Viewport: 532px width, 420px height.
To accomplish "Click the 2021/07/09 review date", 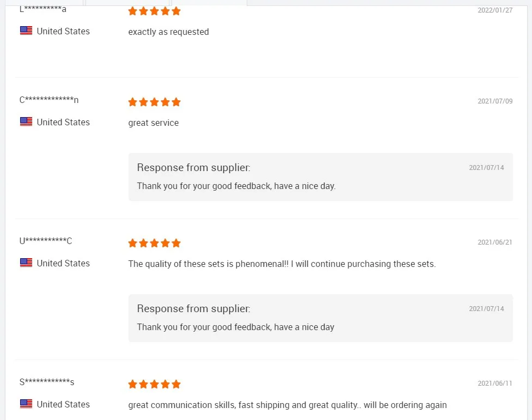I will click(495, 101).
